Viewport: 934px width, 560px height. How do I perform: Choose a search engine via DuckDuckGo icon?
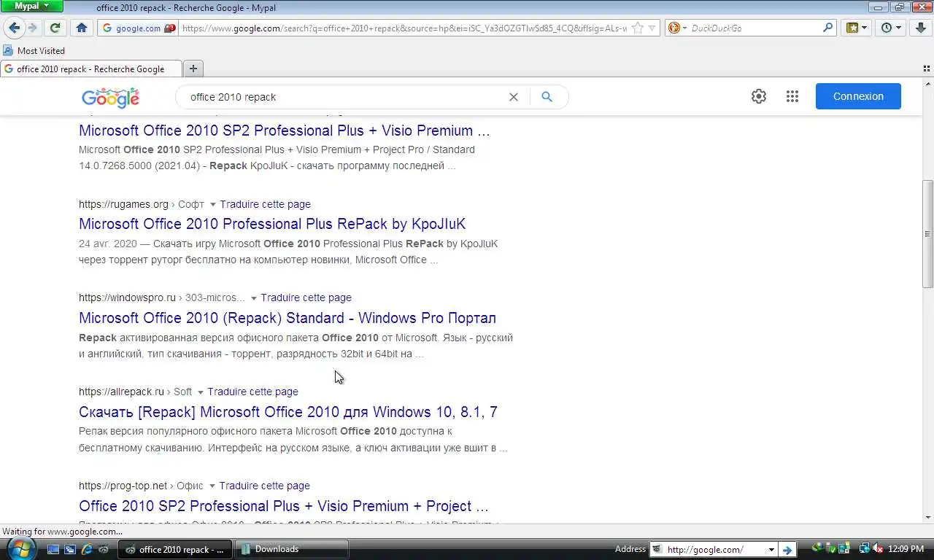point(676,28)
